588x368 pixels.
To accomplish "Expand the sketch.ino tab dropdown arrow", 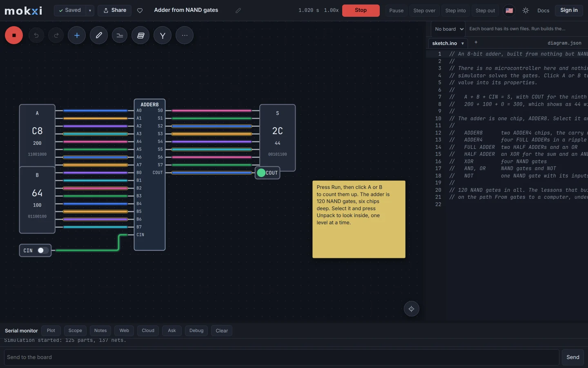I will [463, 43].
